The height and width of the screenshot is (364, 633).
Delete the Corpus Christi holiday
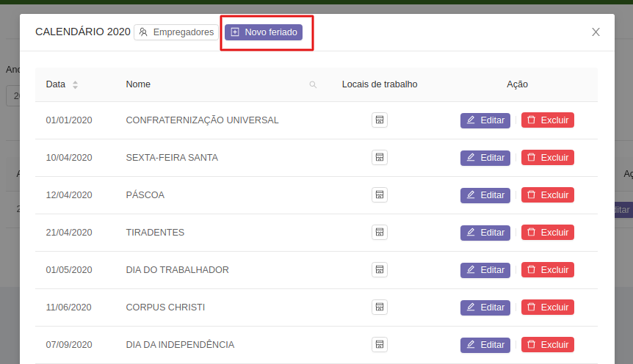[547, 307]
